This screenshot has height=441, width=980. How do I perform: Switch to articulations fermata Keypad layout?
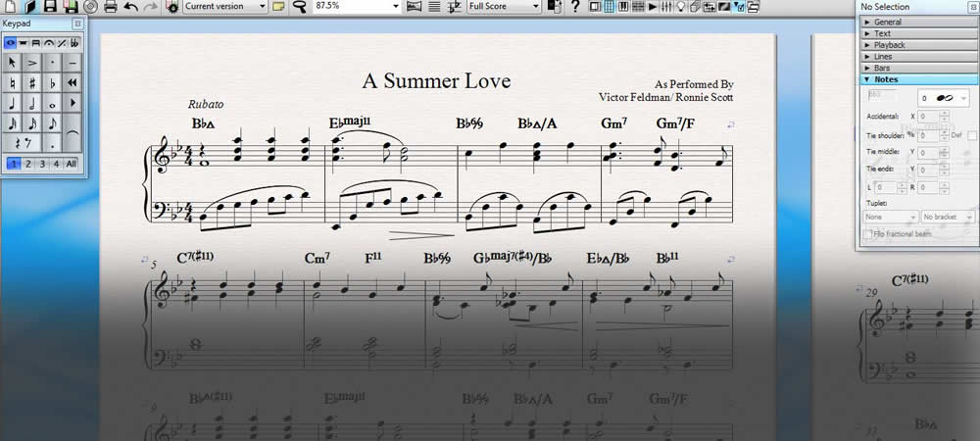[49, 43]
